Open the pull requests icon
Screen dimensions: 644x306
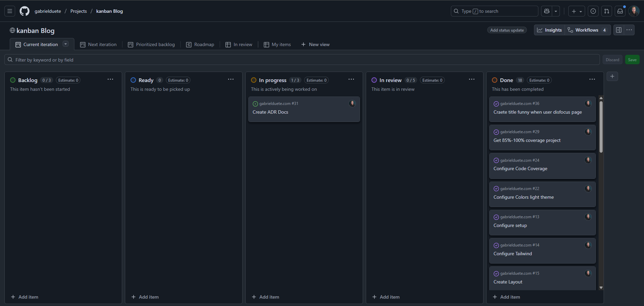pyautogui.click(x=607, y=11)
